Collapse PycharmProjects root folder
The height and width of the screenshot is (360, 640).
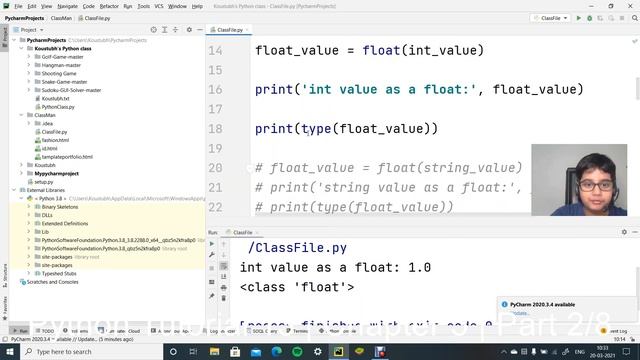click(x=14, y=40)
